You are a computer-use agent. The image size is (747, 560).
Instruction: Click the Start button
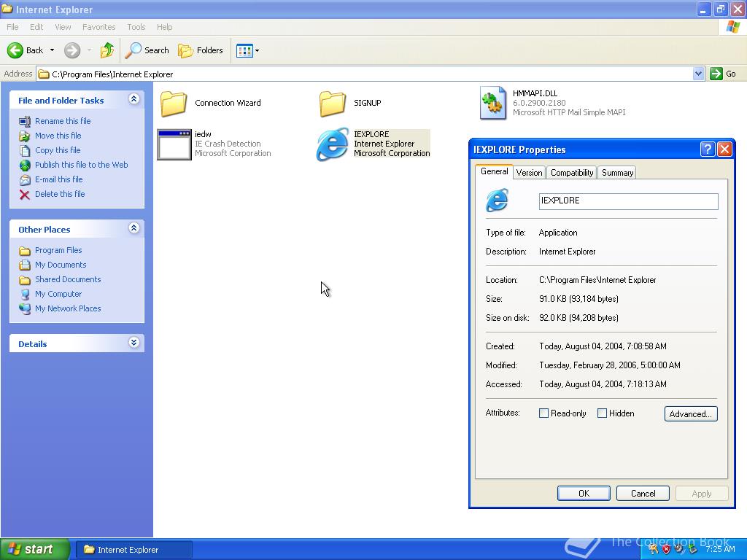35,550
